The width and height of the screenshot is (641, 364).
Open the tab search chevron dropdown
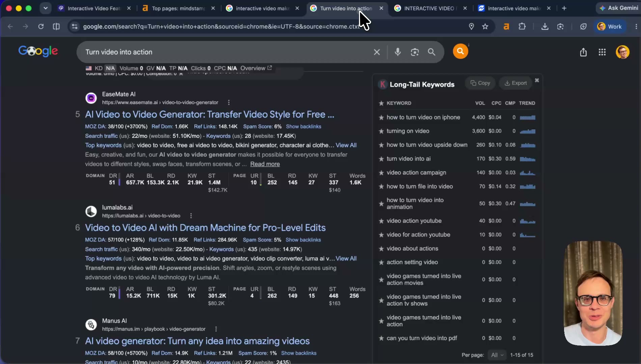(45, 8)
